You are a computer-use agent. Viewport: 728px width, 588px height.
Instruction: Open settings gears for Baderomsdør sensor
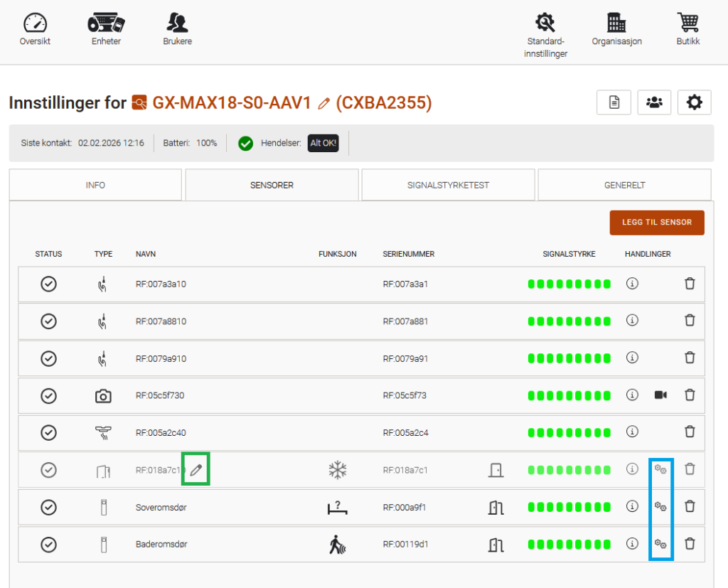[x=660, y=544]
